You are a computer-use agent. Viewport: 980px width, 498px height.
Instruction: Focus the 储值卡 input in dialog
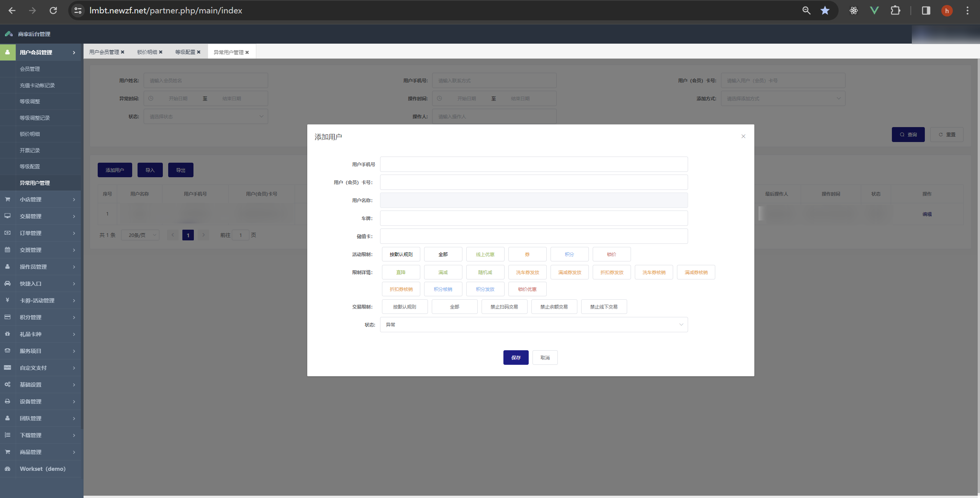pos(534,236)
